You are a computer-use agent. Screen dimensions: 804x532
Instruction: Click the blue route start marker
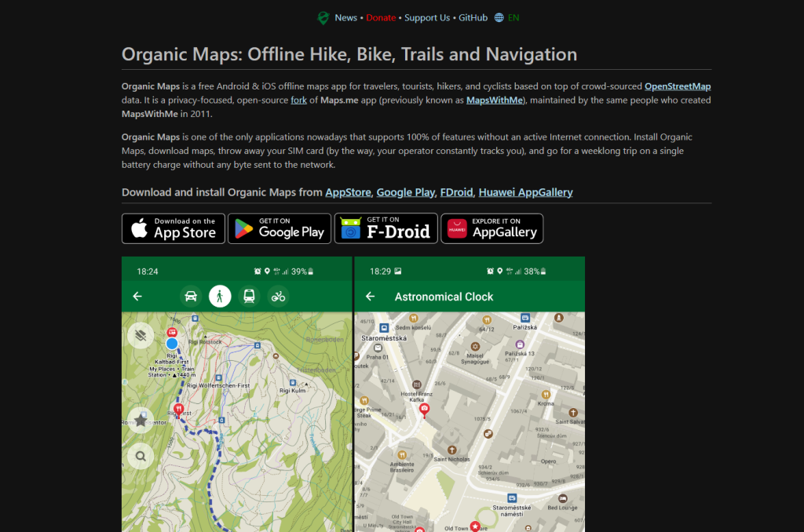point(172,344)
